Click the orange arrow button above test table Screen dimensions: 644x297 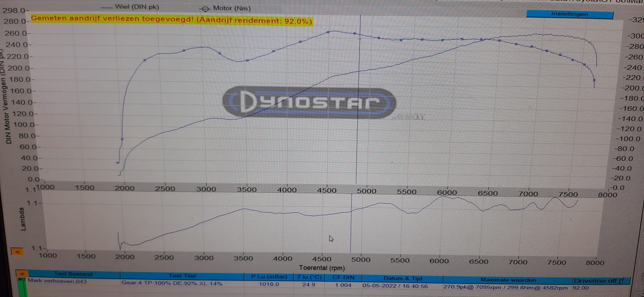[22, 273]
